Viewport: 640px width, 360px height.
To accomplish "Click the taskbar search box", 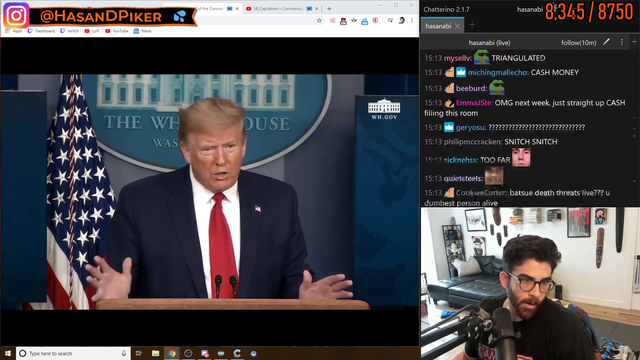I will click(73, 353).
